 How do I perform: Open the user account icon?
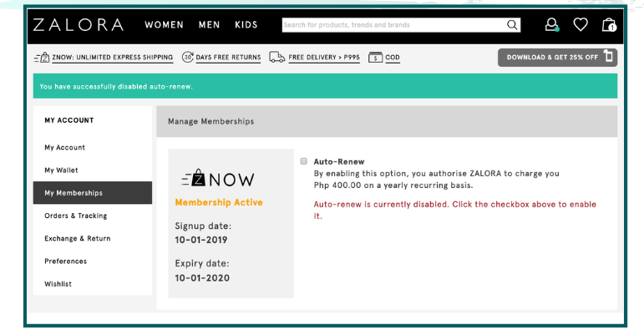click(551, 24)
